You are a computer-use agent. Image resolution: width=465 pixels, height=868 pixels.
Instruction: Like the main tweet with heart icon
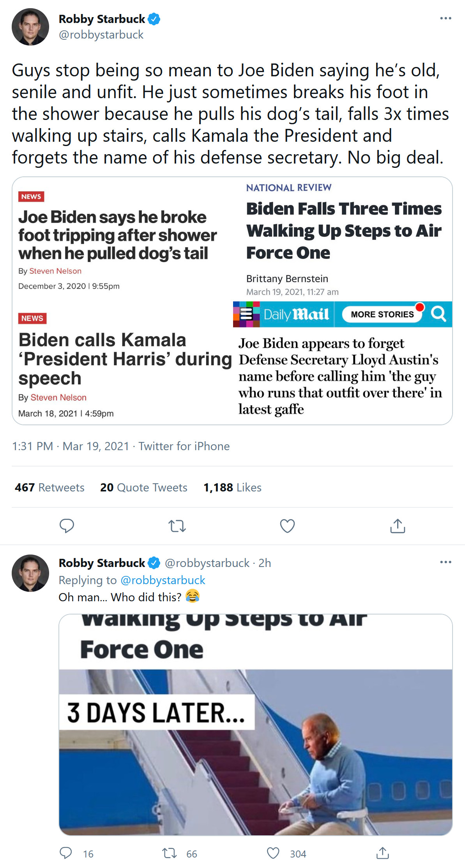pyautogui.click(x=287, y=526)
